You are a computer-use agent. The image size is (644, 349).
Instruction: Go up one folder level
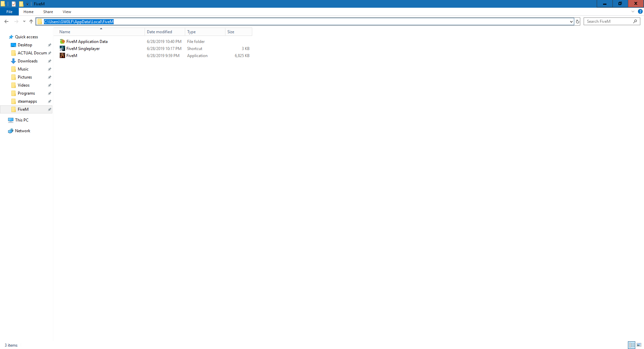[31, 21]
